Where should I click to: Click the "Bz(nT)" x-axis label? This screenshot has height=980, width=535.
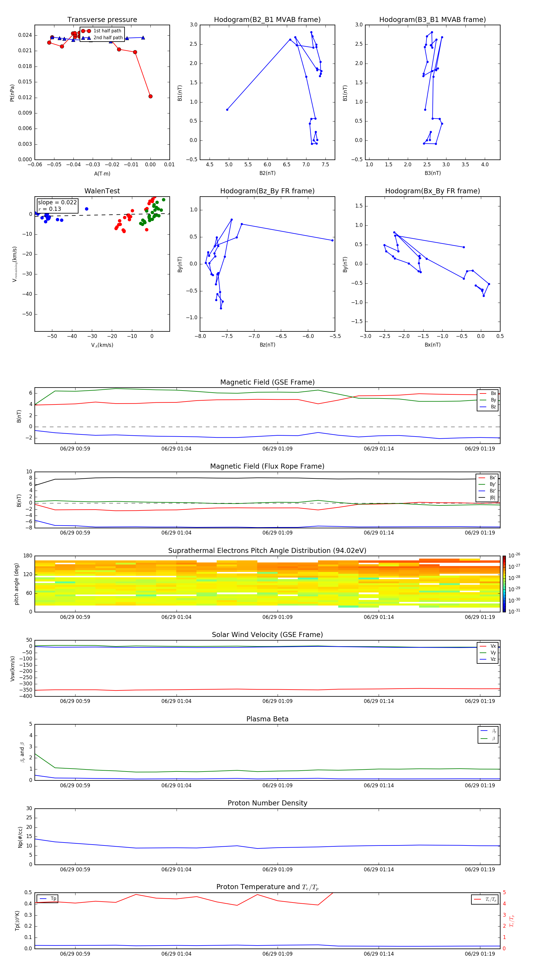coord(267,345)
